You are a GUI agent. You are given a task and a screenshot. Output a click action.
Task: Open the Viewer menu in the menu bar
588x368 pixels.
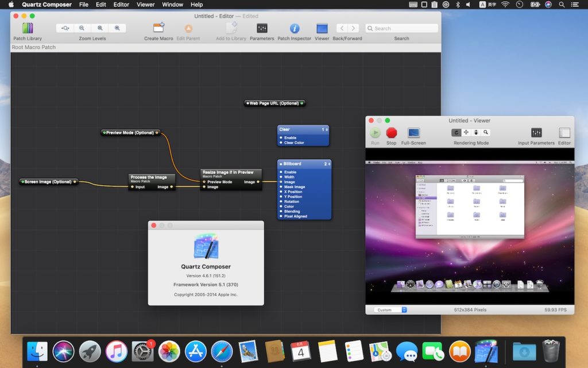(x=145, y=5)
